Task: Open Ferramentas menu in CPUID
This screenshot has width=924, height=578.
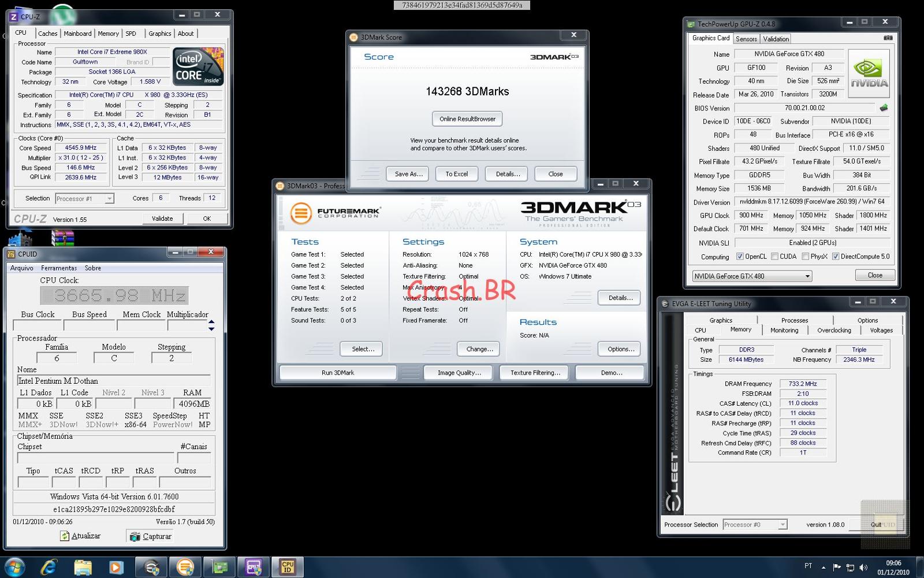Action: tap(59, 268)
